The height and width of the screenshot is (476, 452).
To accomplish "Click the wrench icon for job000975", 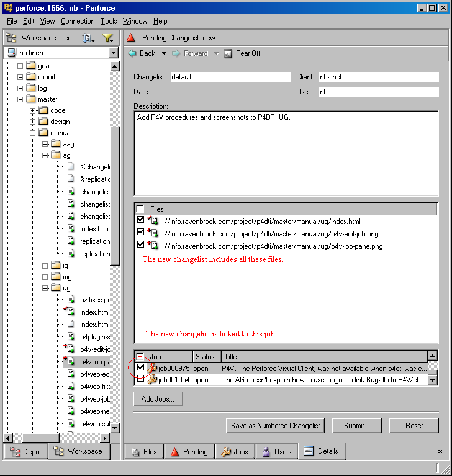I will pyautogui.click(x=152, y=368).
